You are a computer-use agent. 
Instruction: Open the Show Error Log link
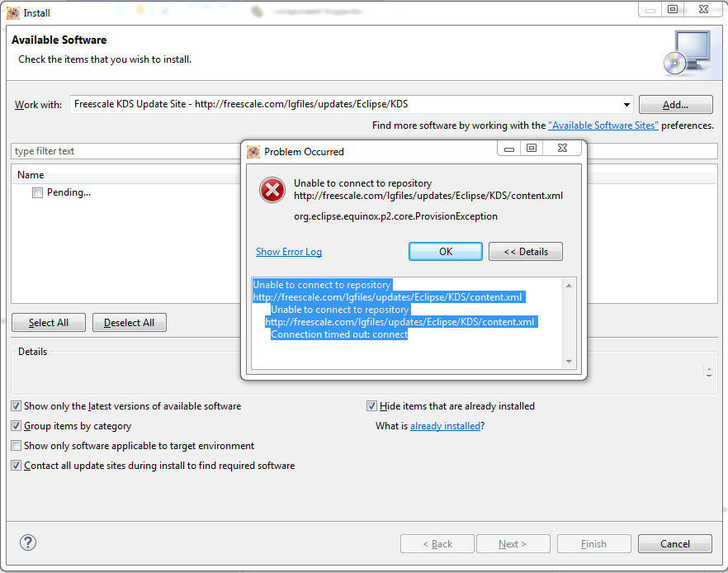(288, 251)
